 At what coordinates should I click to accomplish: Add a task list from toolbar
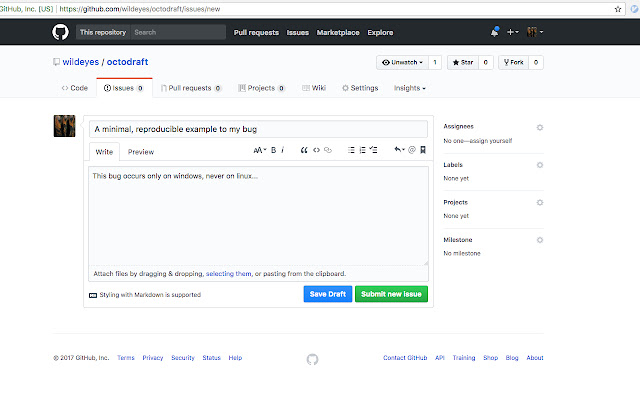[x=374, y=150]
